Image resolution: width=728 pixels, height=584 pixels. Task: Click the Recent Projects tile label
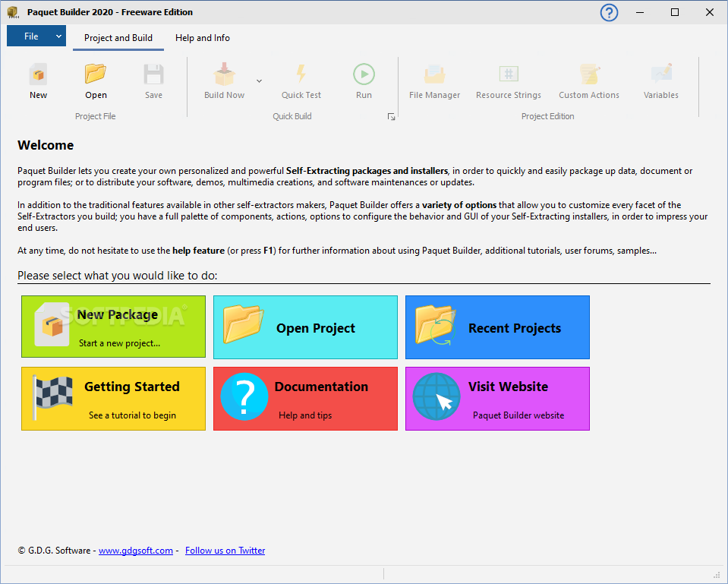(x=515, y=328)
